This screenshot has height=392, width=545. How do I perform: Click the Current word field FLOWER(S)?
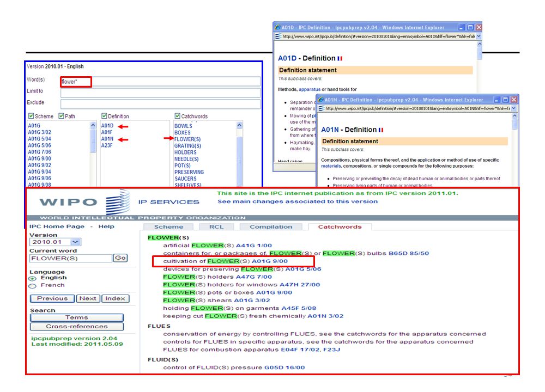[x=71, y=258]
